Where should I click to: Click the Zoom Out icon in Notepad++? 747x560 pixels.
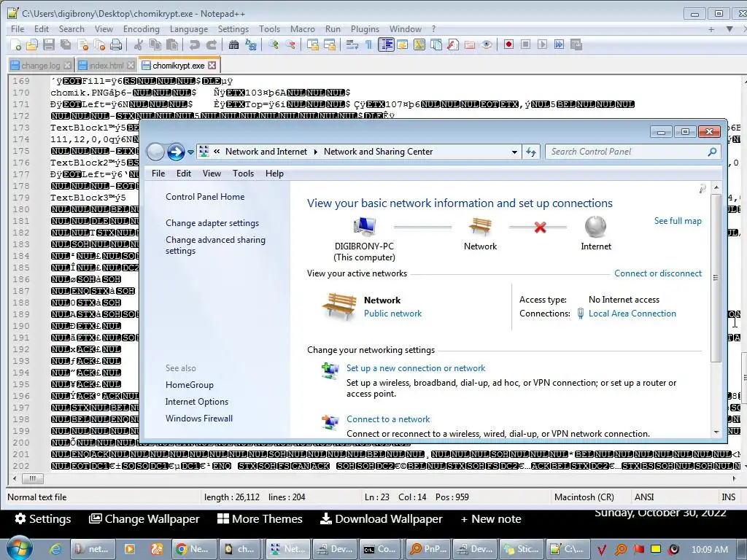290,44
